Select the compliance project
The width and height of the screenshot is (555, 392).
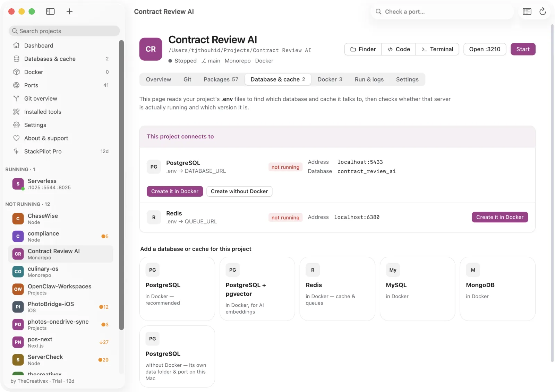61,236
